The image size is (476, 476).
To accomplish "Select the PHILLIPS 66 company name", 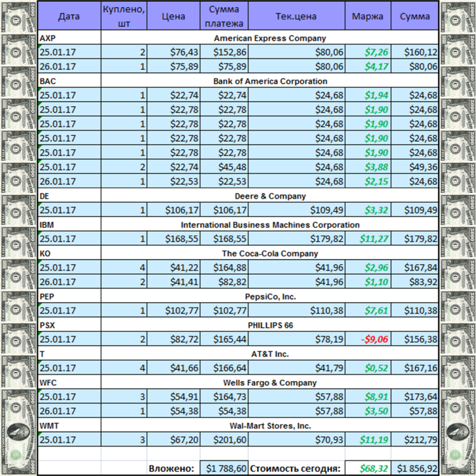I will point(269,326).
